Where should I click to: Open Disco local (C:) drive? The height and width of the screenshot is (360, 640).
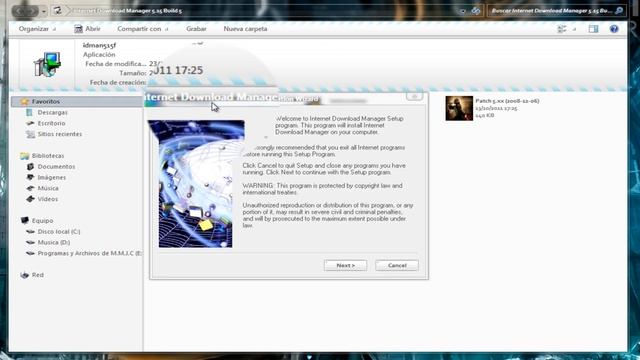59,231
